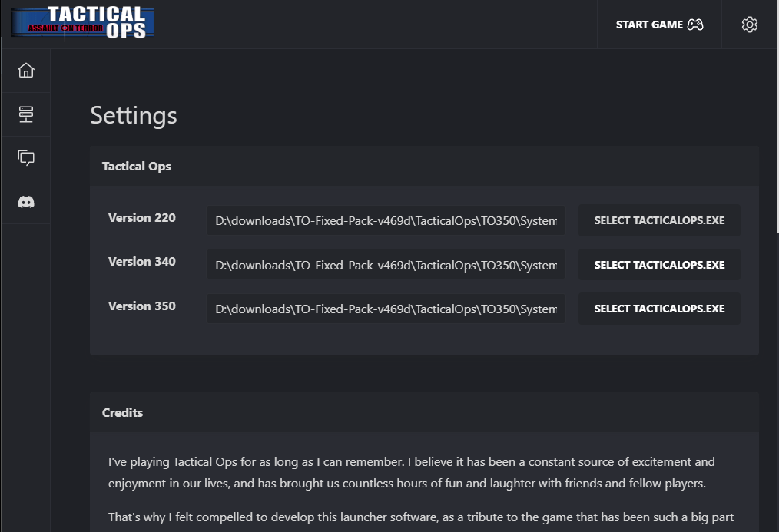Select TacticalOps.exe for Version 340

tap(659, 265)
